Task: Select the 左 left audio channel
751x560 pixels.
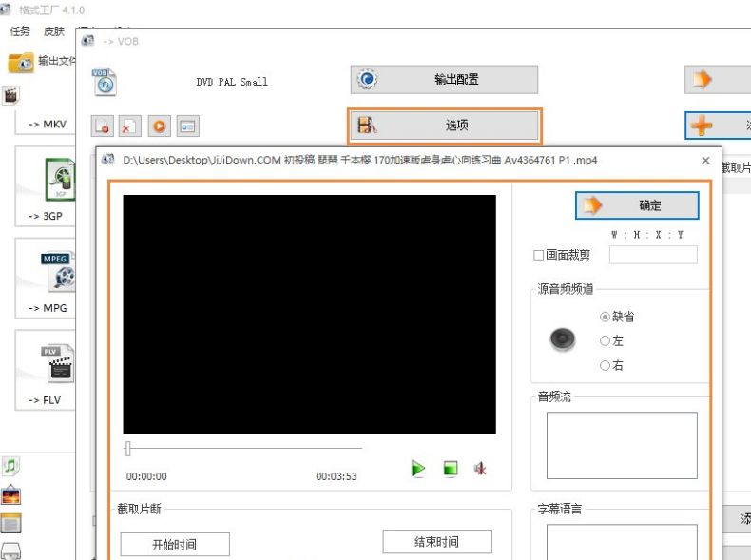Action: 605,340
